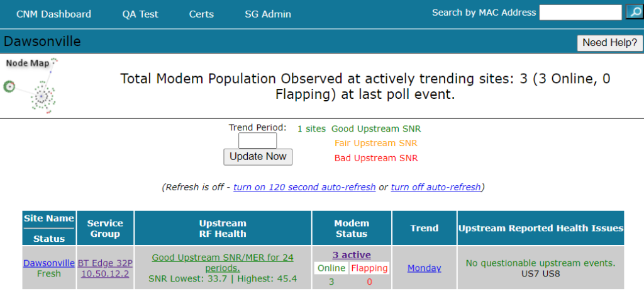Open the Monday trend link
Screen dimensions: 644x296
[x=425, y=268]
